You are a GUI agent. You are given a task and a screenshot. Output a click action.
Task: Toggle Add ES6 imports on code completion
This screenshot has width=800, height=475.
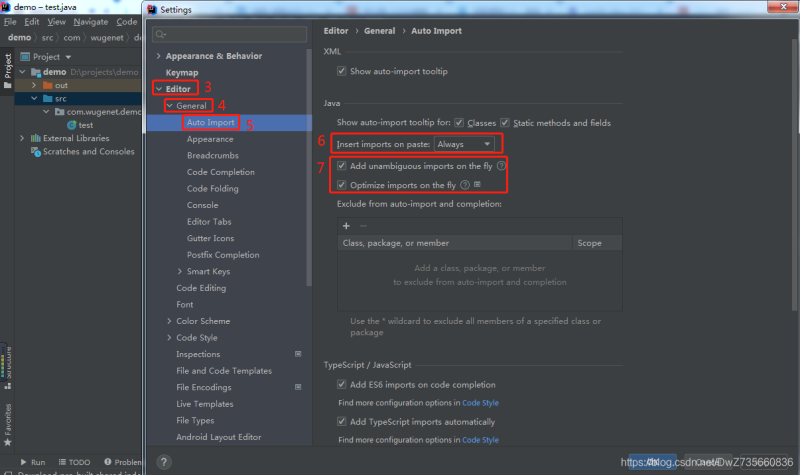[x=342, y=384]
